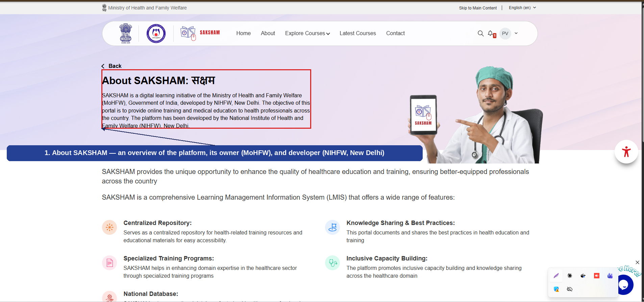644x302 pixels.
Task: Open the Windows Security shield tray icon
Action: (556, 289)
